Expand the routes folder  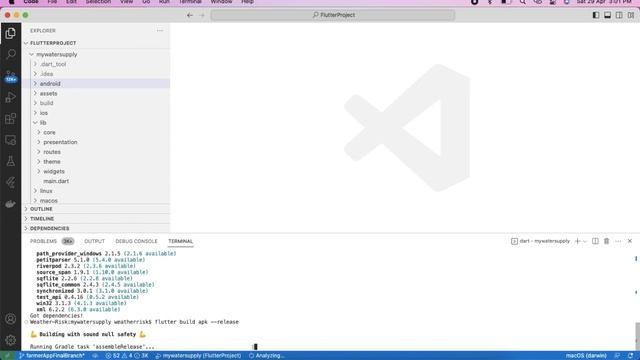click(x=96, y=152)
